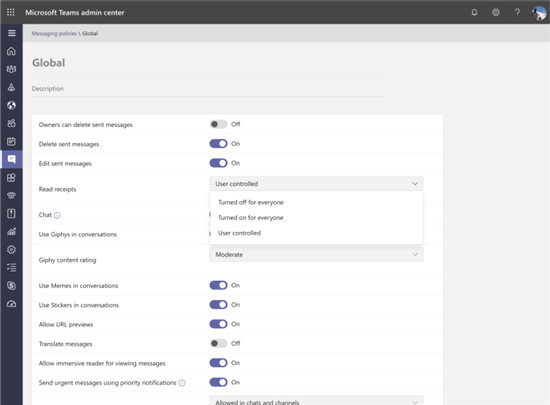
Task: Click the Messaging policies breadcrumb link
Action: (54, 33)
